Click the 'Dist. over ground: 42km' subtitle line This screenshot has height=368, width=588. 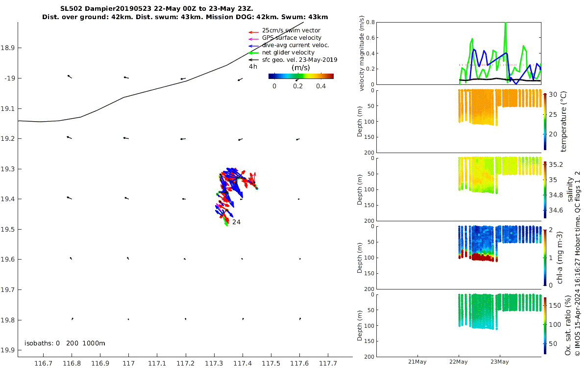coord(185,17)
